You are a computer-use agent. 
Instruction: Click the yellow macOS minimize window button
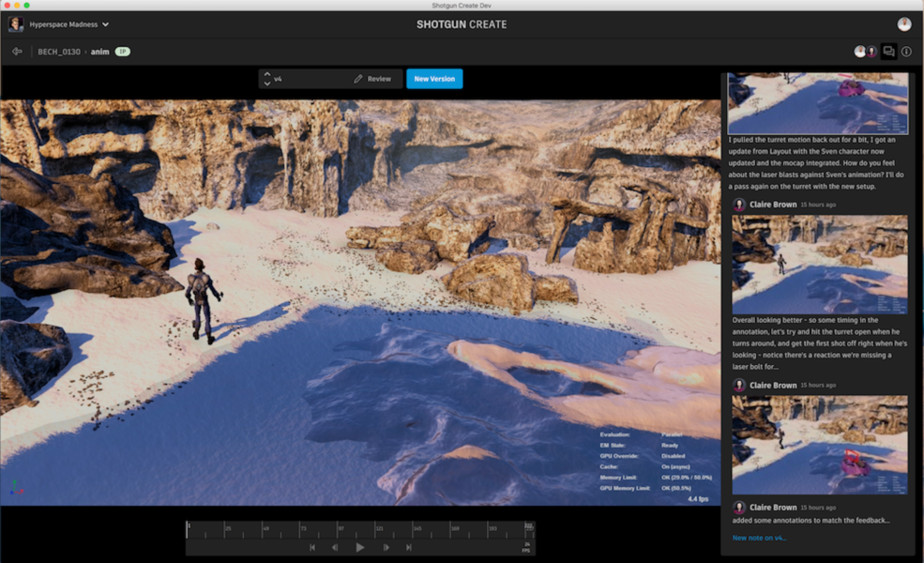pos(17,6)
